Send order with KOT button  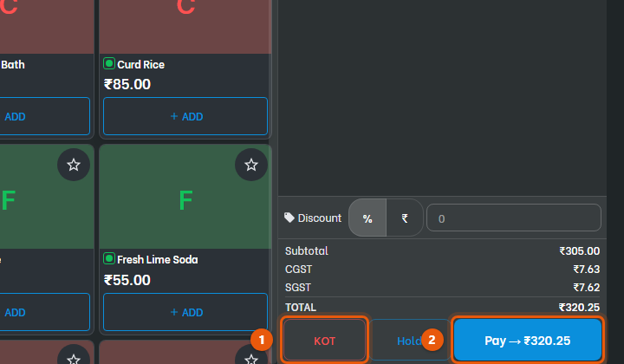(324, 341)
